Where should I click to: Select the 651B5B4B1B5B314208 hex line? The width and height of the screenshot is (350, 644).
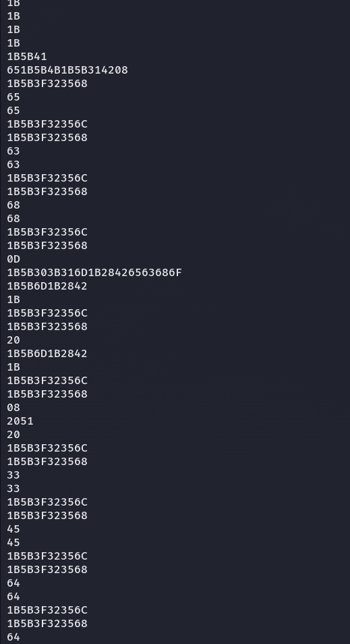coord(67,70)
